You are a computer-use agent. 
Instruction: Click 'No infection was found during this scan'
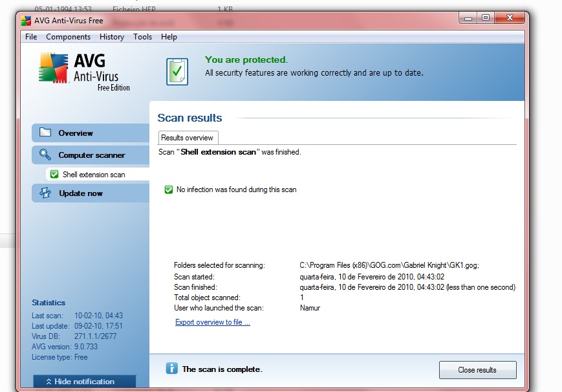[237, 190]
